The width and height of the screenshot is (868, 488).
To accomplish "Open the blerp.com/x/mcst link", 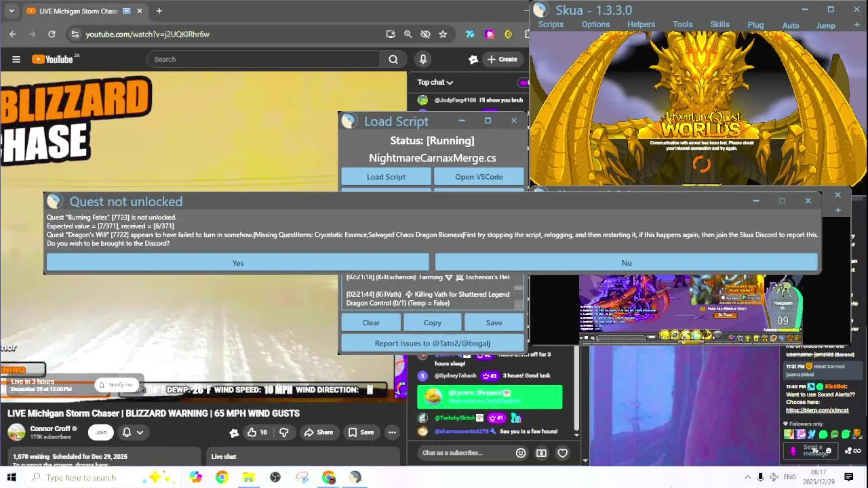I will click(x=817, y=410).
